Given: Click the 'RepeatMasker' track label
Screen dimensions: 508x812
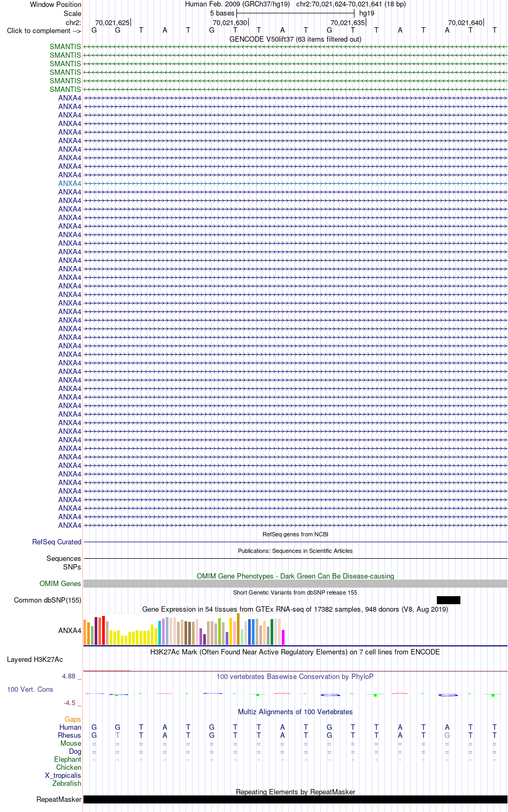Looking at the screenshot, I should (x=59, y=799).
